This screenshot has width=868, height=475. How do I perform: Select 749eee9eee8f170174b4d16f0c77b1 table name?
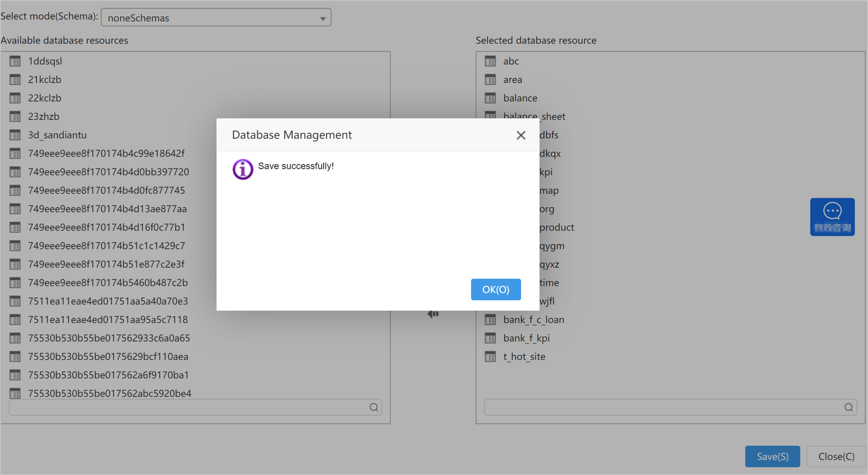107,227
